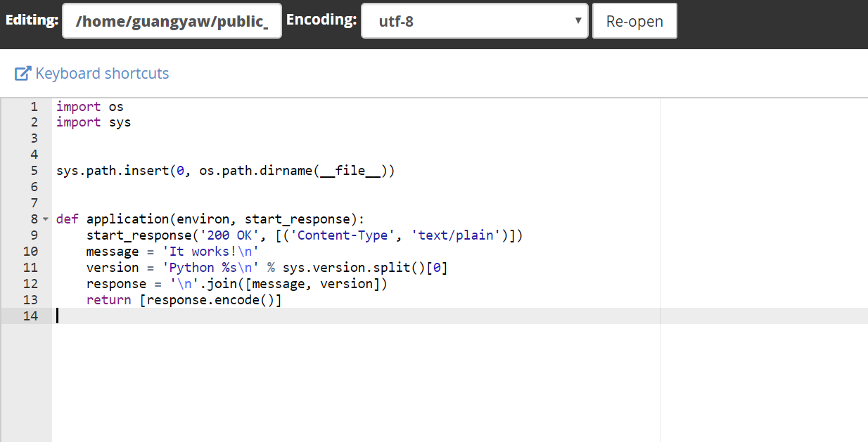The image size is (868, 442).
Task: Click the 'import sys' statement
Action: [94, 122]
